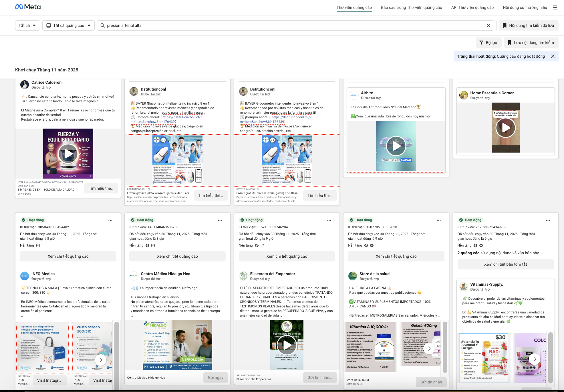Screen dimensions: 564x392
Task: Switch to 'Báo cáo trong Thư viện quảng cáo' tab
Action: 411,8
